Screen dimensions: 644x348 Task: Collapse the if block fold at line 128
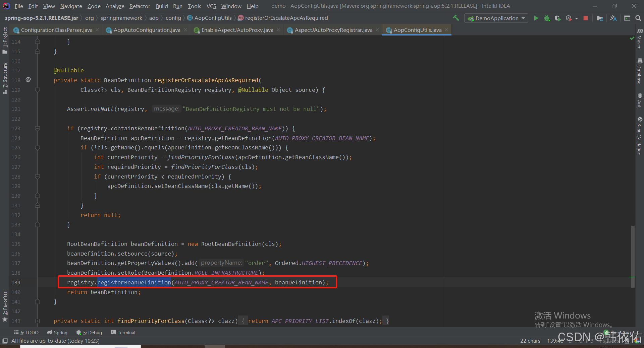(x=38, y=177)
